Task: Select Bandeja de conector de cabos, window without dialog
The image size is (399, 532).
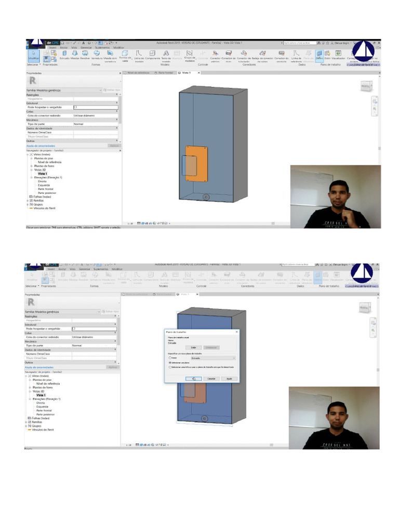Action: click(x=262, y=56)
